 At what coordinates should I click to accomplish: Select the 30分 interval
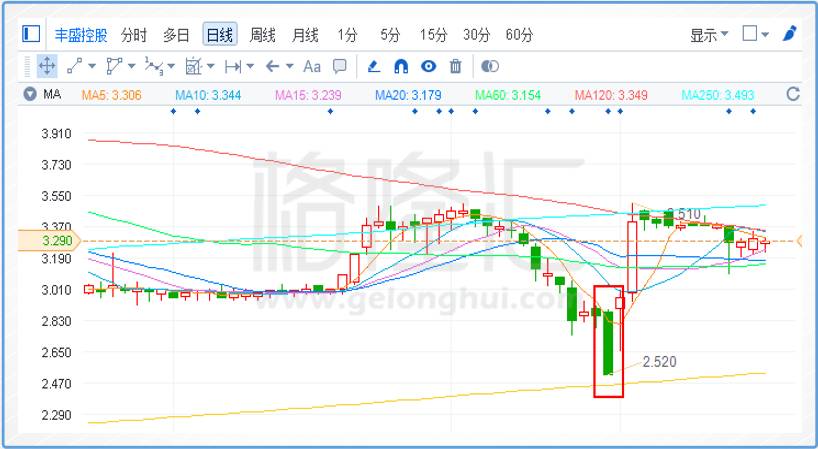(477, 35)
